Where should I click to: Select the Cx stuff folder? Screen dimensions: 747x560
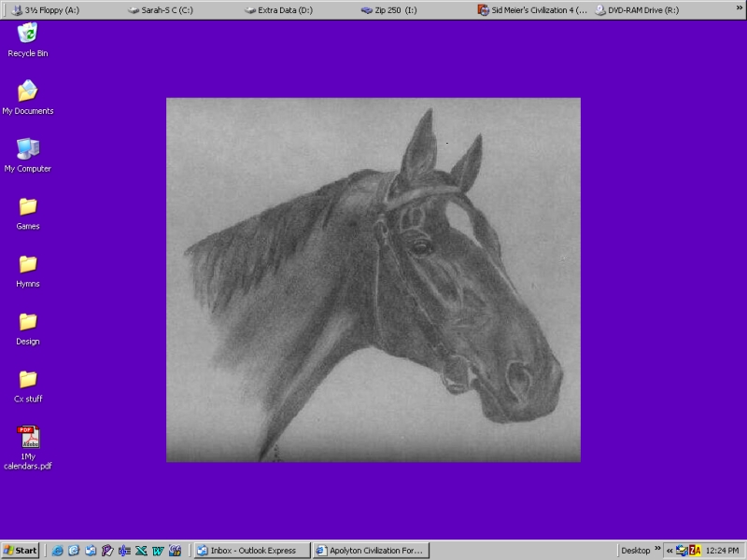pos(28,380)
